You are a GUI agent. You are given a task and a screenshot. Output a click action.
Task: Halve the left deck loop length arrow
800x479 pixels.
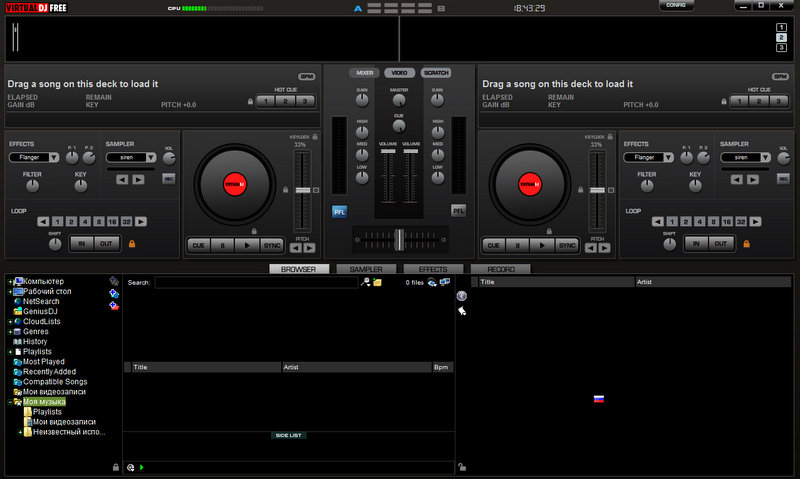43,221
